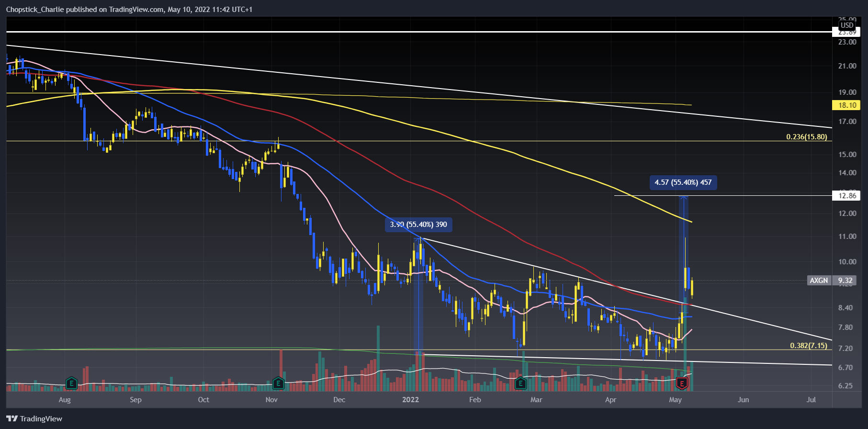
Task: Click the USD currency label
Action: pos(847,25)
